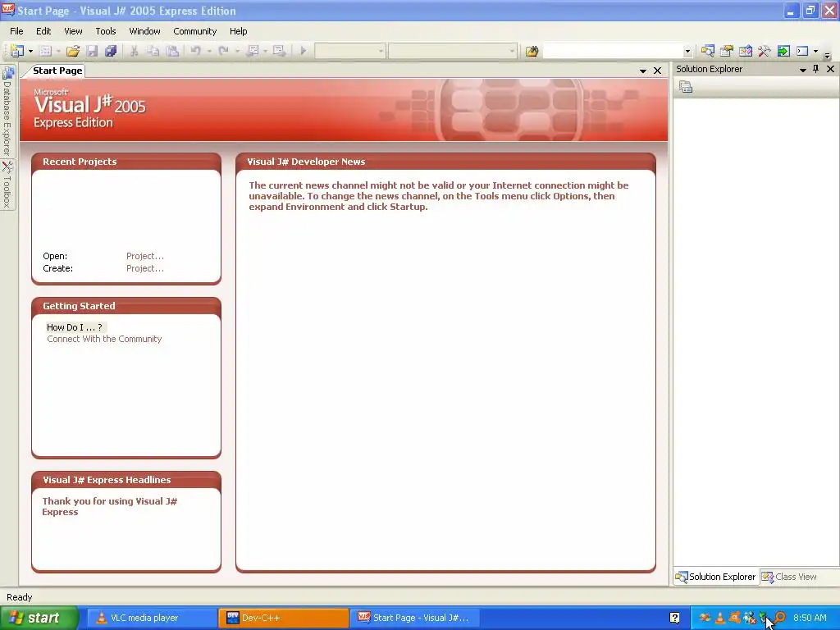Click the Start Debugging play icon

pos(304,51)
